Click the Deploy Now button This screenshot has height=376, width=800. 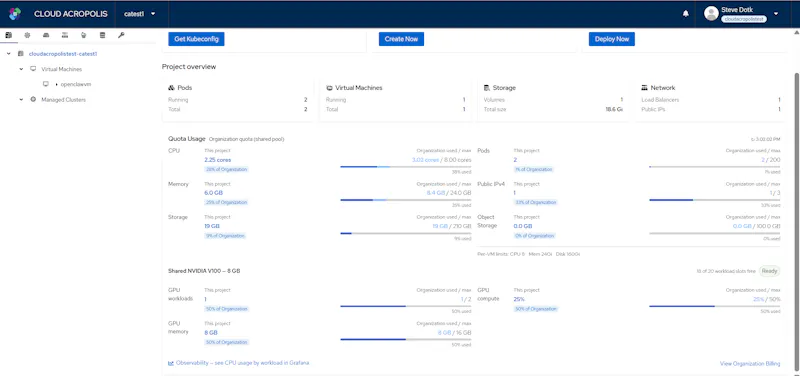pyautogui.click(x=612, y=39)
